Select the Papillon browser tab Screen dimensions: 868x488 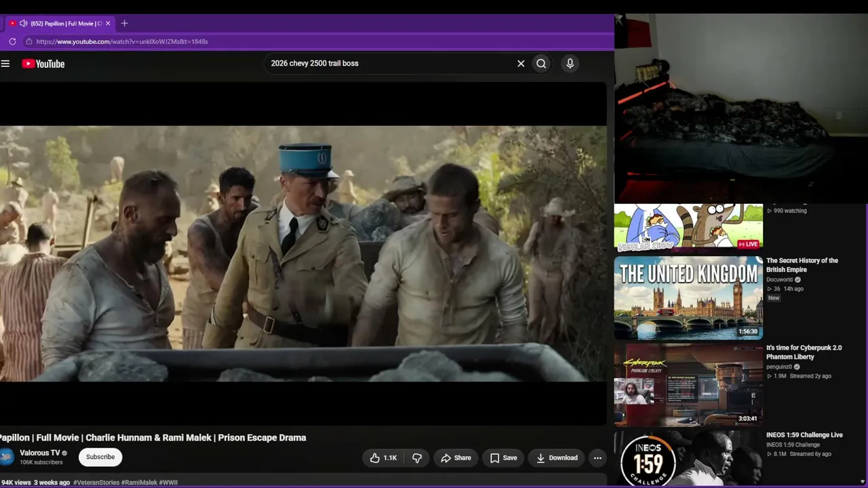click(59, 23)
